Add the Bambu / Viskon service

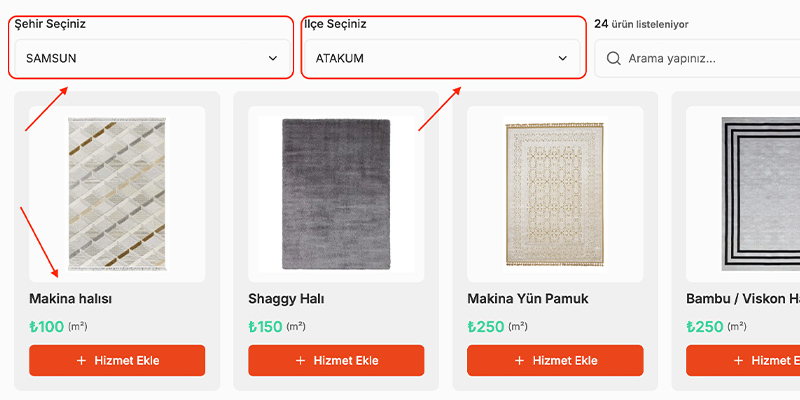pos(743,361)
